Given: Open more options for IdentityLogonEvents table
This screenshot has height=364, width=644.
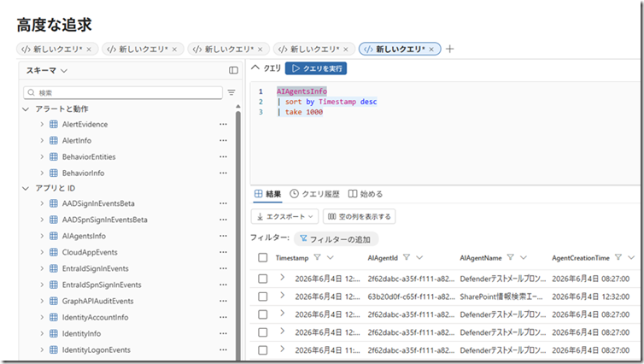Looking at the screenshot, I should pos(223,350).
